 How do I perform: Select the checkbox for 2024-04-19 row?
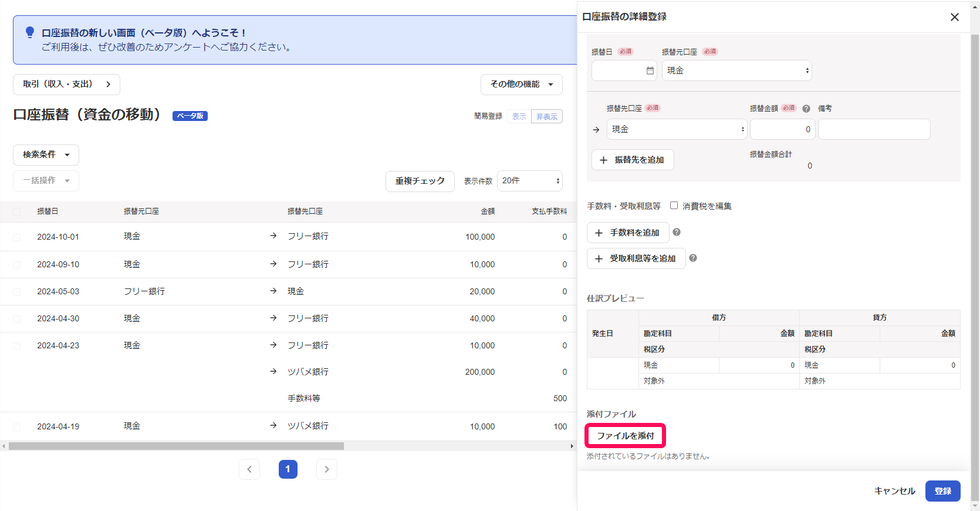(x=16, y=427)
